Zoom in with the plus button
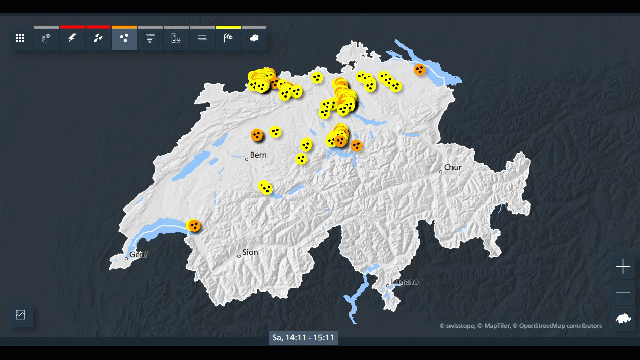The image size is (640, 360). [623, 267]
